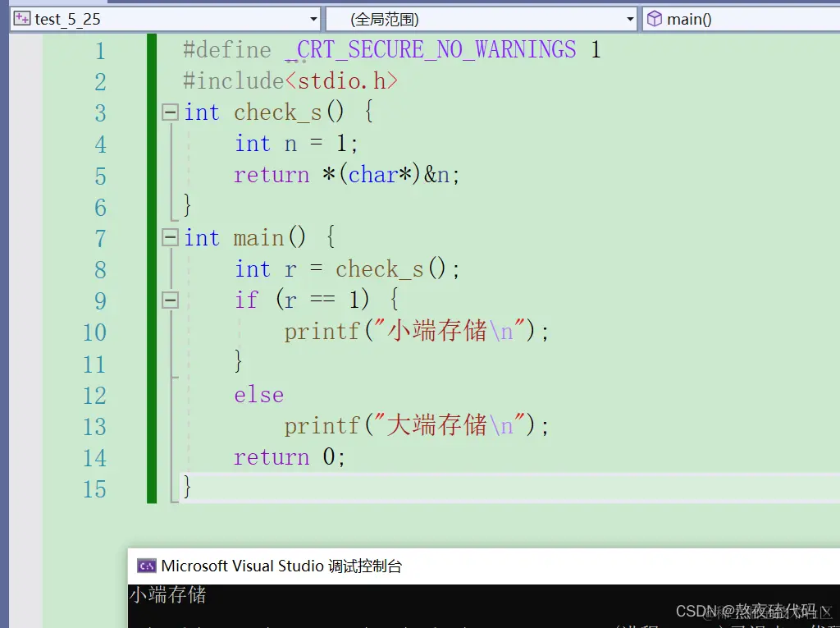Screen dimensions: 840x628
Task: Click the #define keyword on line 1
Action: click(227, 50)
